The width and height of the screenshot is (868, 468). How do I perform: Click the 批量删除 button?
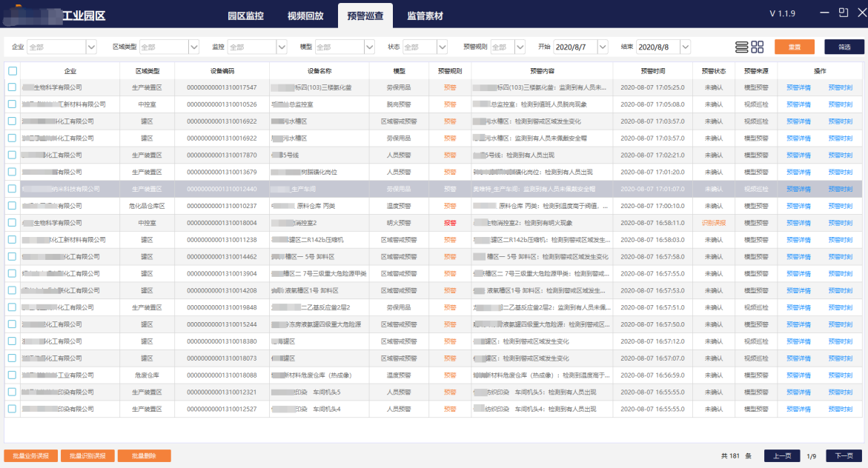point(144,455)
